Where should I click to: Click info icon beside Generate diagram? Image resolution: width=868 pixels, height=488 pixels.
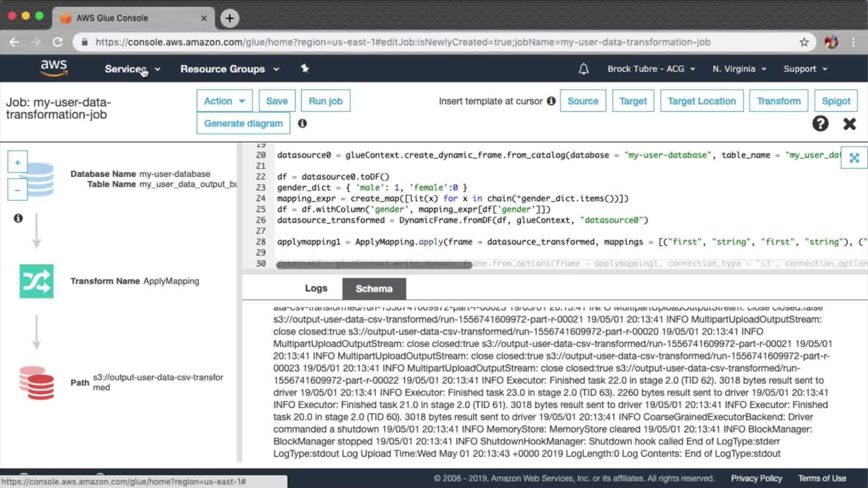click(302, 123)
